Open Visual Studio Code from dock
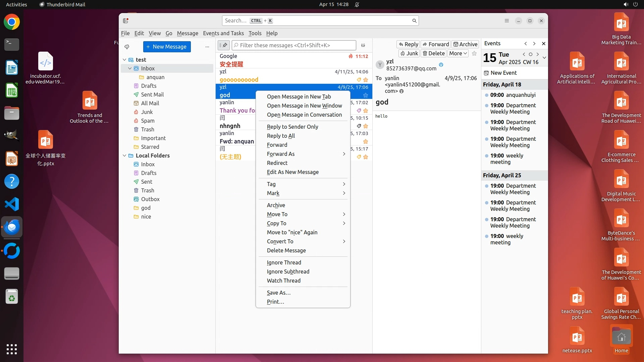This screenshot has width=644, height=362. click(12, 204)
